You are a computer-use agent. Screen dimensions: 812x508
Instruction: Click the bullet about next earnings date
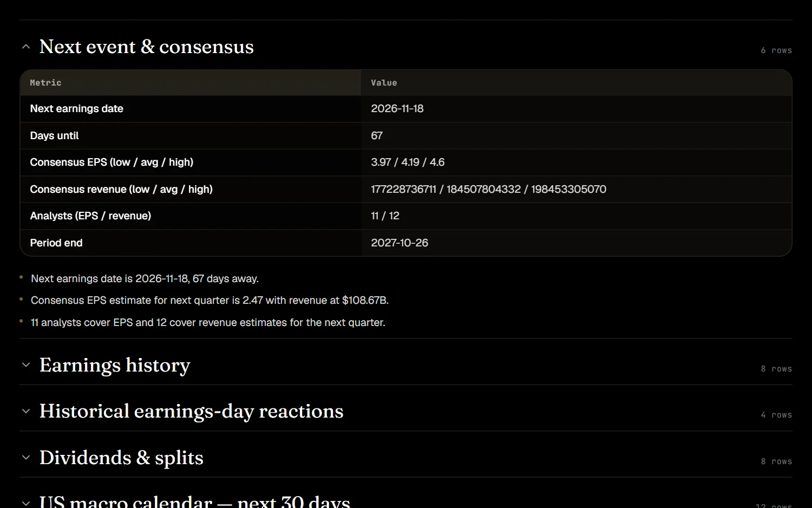[145, 279]
